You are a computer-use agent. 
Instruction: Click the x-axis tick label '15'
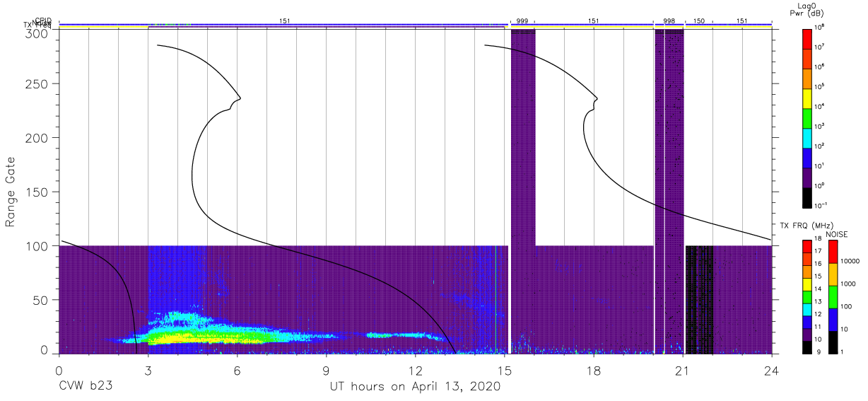[505, 369]
